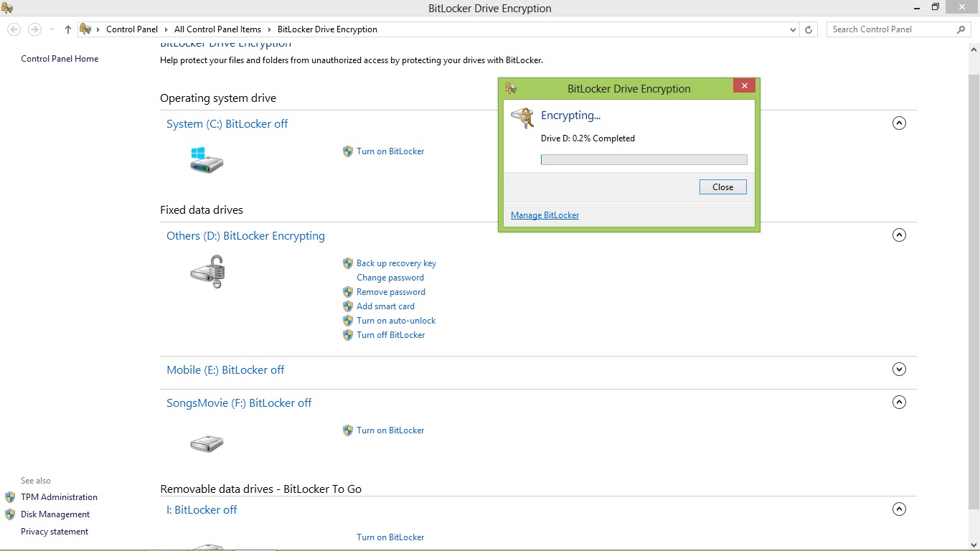Turn on auto-unlock for drive D
Viewport: 980px width, 551px height.
[396, 321]
